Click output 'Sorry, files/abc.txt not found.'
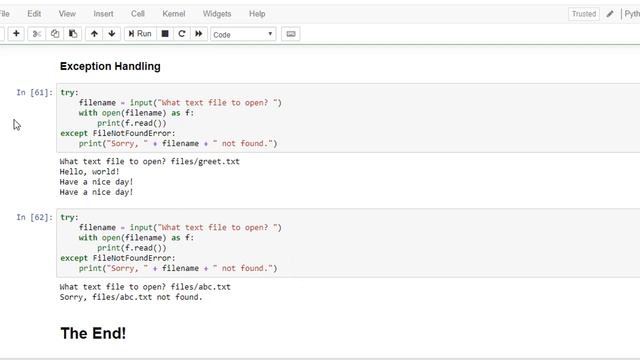The image size is (640, 360). pos(131,297)
